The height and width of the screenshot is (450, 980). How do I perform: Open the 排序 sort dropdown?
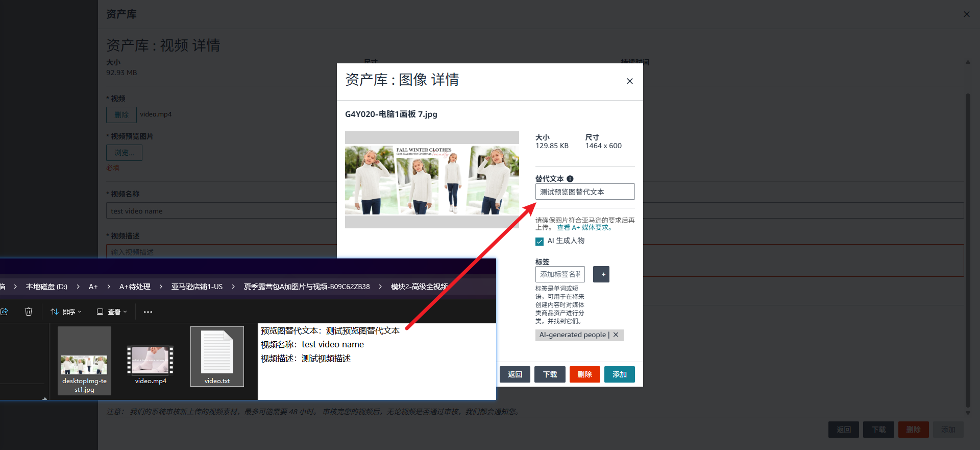coord(66,312)
